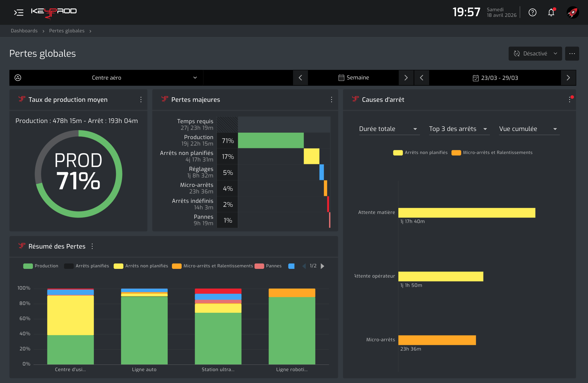Click the dashboard more options ellipsis button

(x=572, y=54)
